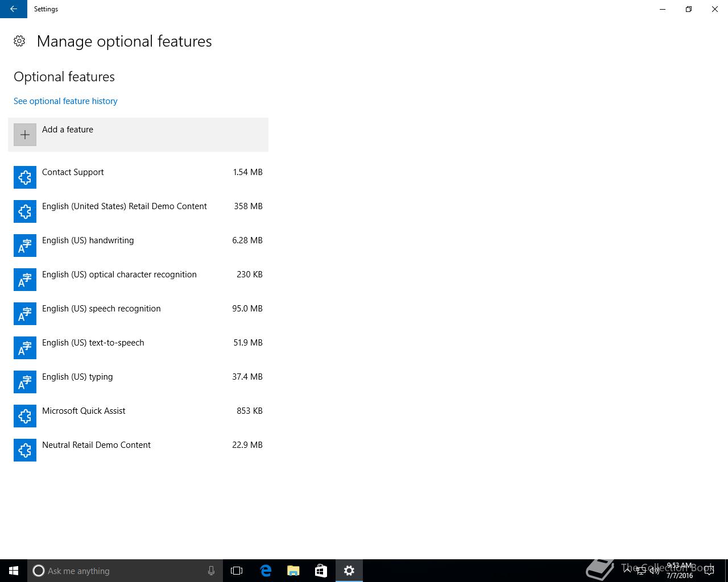Open the Windows Start menu
The height and width of the screenshot is (582, 728).
14,571
